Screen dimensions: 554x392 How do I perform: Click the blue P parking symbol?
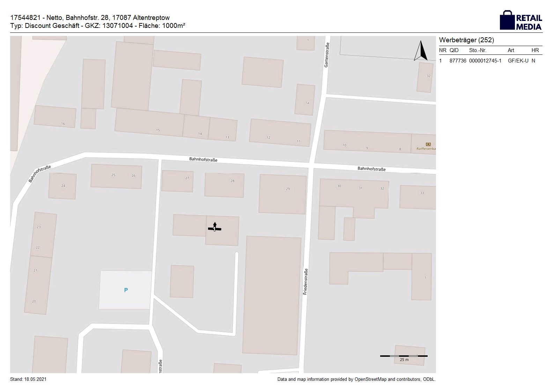[126, 290]
